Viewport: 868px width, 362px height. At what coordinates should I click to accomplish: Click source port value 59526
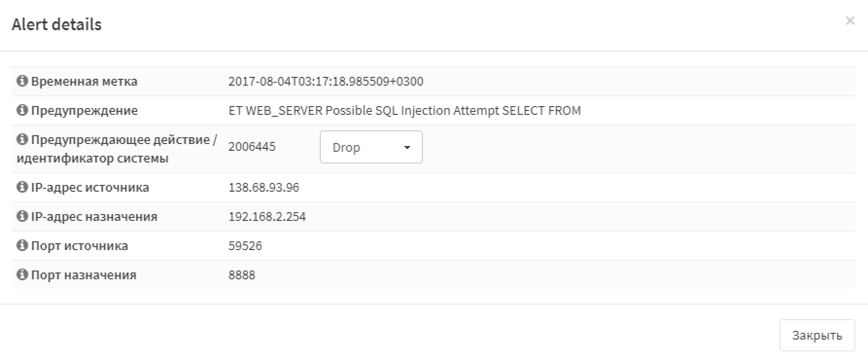(x=245, y=246)
